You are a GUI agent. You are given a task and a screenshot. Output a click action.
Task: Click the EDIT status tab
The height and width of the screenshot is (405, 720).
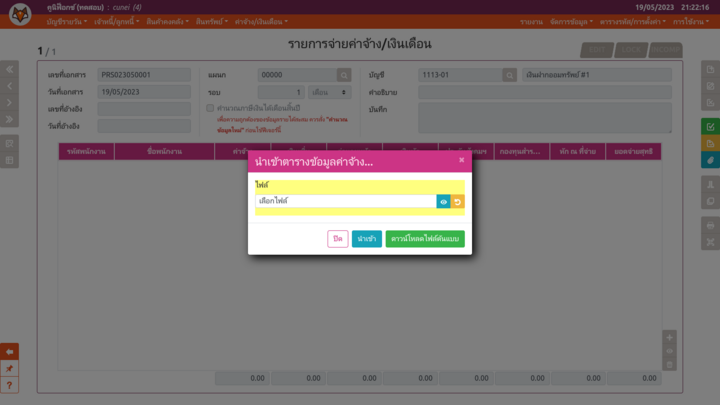point(597,50)
